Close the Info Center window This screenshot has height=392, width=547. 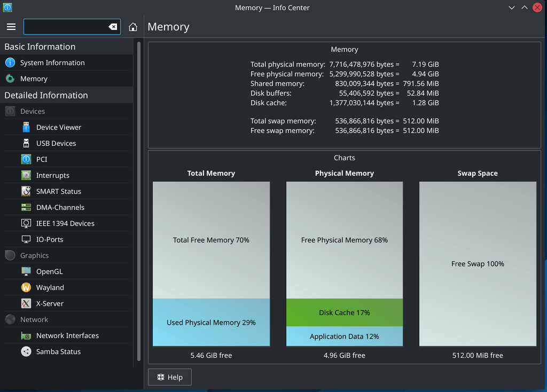(x=537, y=7)
